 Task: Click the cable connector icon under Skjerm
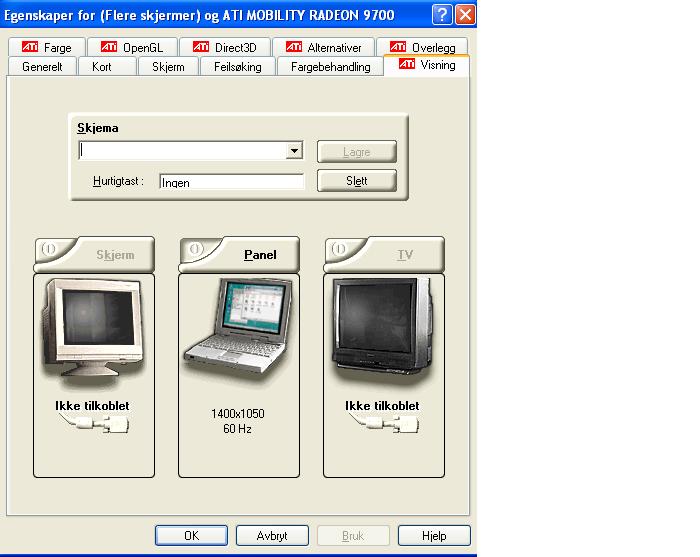click(95, 423)
